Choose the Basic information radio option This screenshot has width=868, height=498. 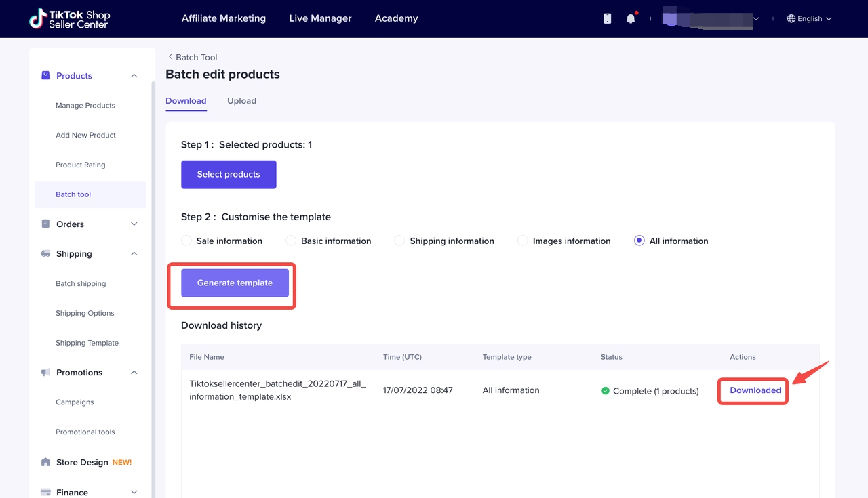(291, 241)
